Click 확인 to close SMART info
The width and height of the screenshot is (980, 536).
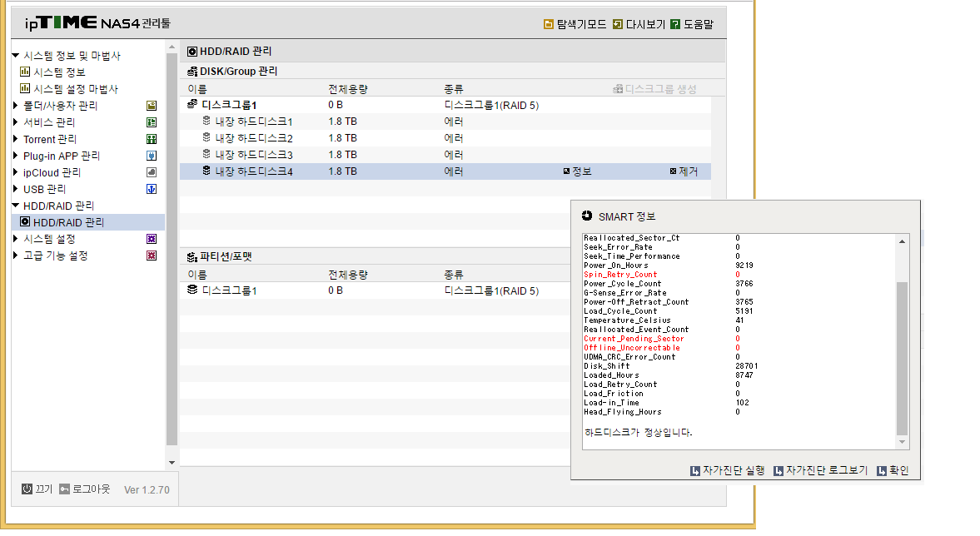pyautogui.click(x=893, y=470)
